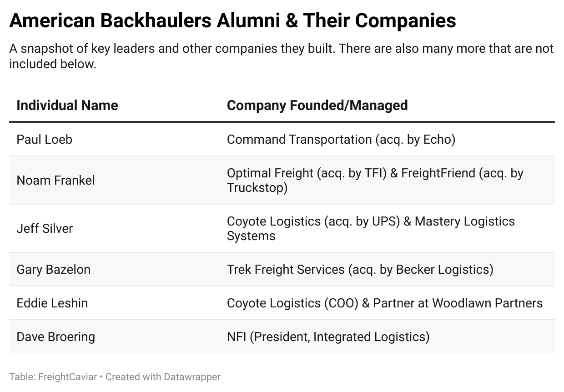Image resolution: width=564 pixels, height=392 pixels.
Task: Select Dave Broering name cell
Action: pos(56,337)
